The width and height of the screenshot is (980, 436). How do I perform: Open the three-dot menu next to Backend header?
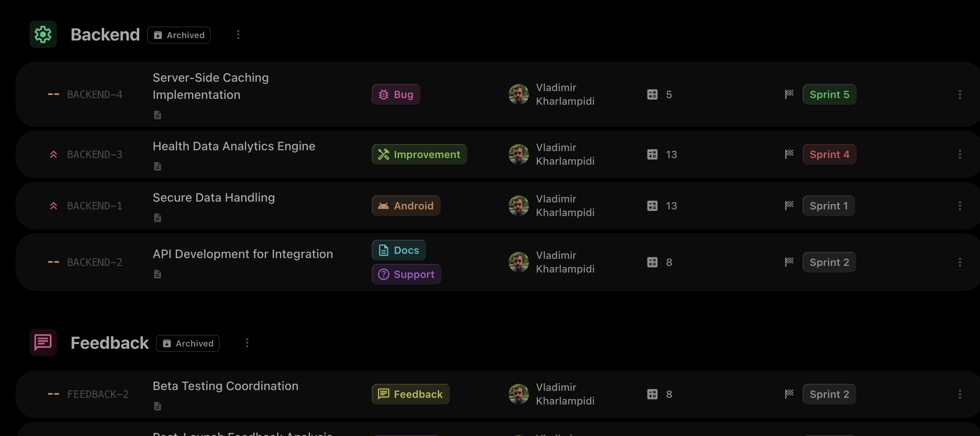tap(238, 35)
